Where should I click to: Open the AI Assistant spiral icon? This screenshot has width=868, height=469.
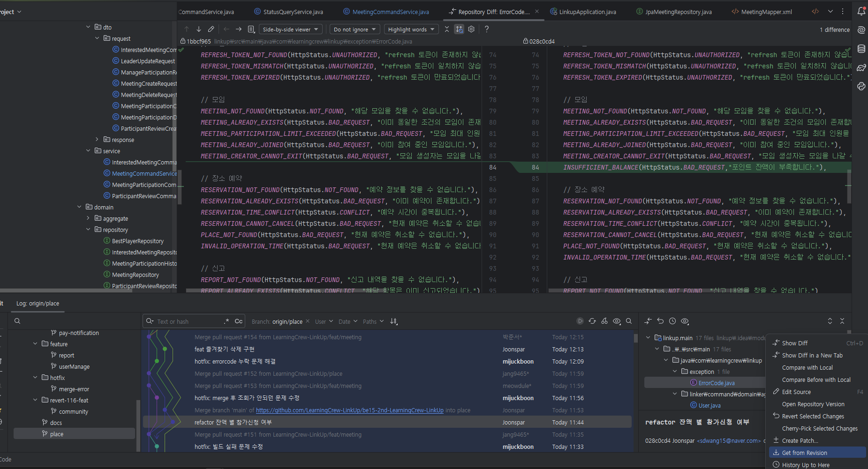861,30
